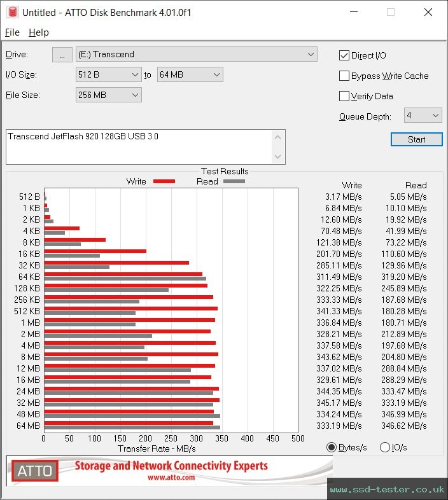Click the 345.17 MB/s write value

[x=339, y=403]
